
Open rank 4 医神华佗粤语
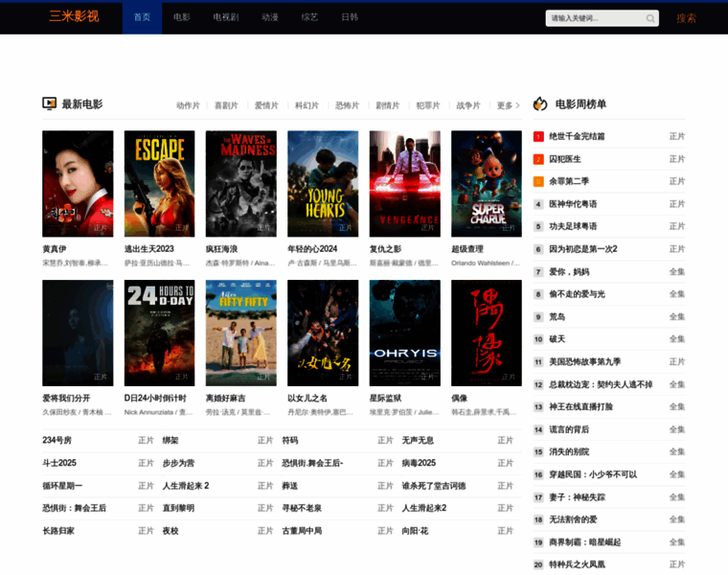pyautogui.click(x=573, y=204)
